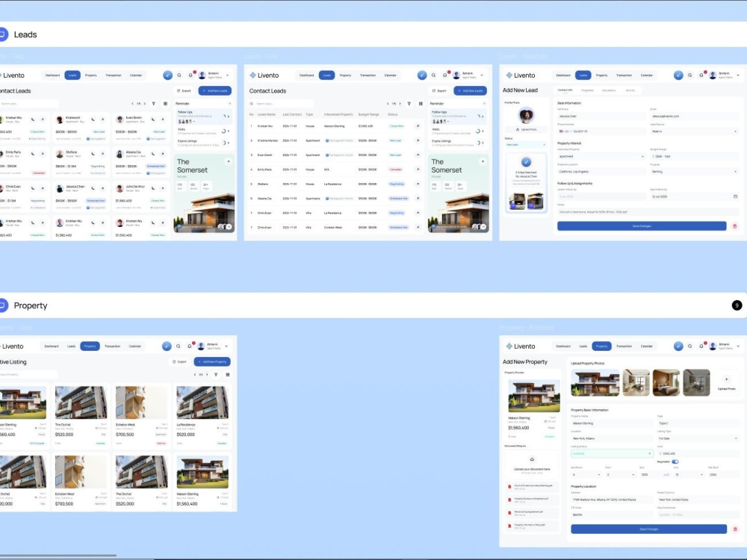747x560 pixels.
Task: Open Listing Type dropdown showing For Sale
Action: pos(698,438)
